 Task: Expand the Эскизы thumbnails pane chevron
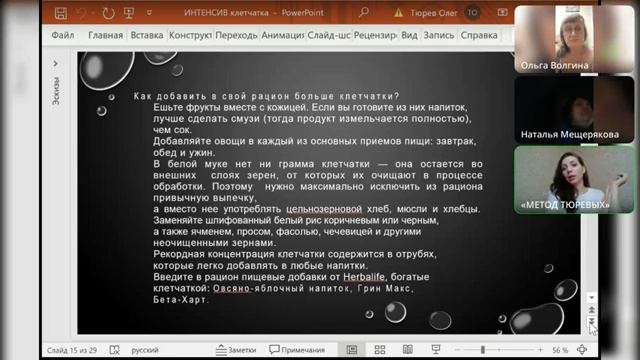(x=56, y=64)
